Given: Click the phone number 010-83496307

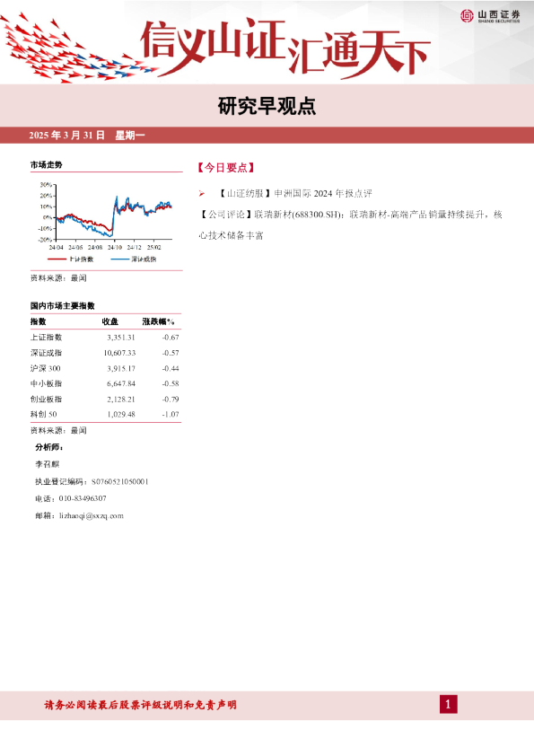Looking at the screenshot, I should tap(83, 498).
